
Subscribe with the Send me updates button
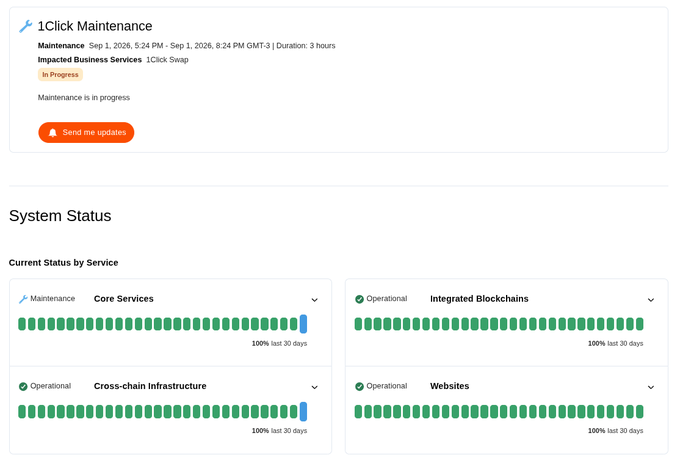pyautogui.click(x=86, y=133)
